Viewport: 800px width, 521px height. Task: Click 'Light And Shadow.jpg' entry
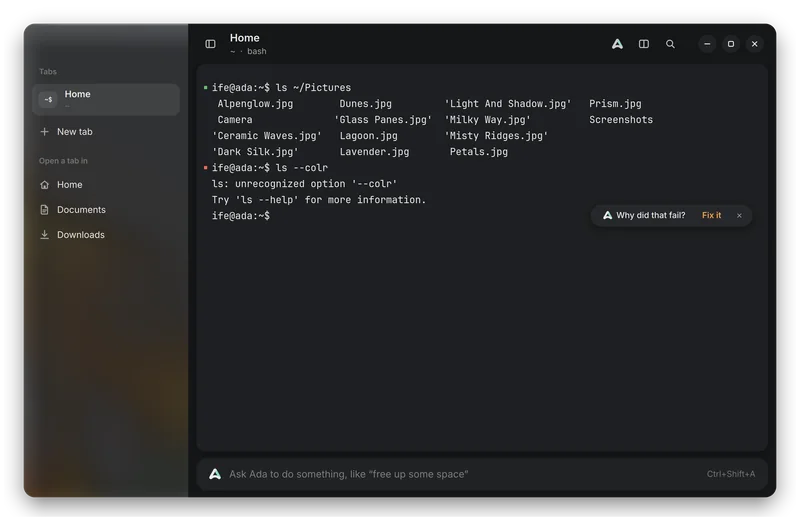(508, 104)
